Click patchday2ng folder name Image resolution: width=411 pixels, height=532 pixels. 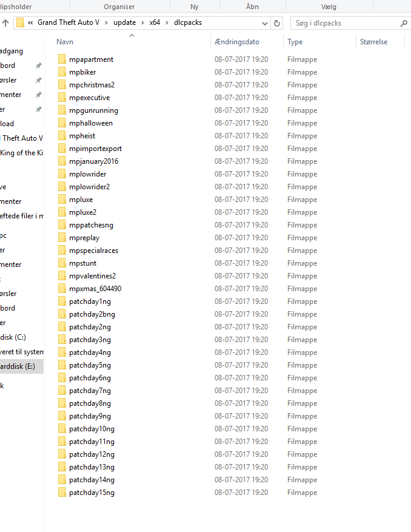(90, 327)
